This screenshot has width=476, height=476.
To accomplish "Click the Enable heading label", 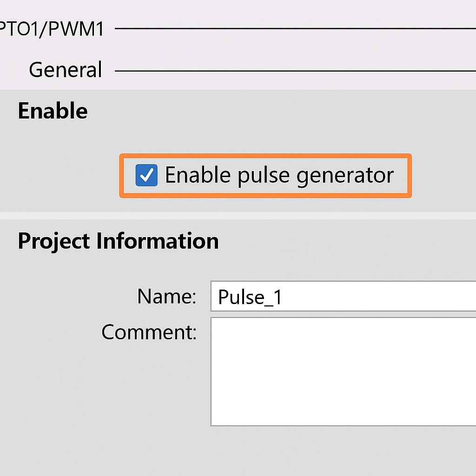I will (52, 111).
